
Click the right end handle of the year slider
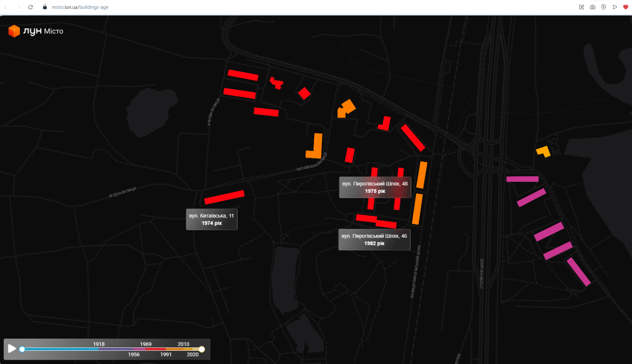click(202, 349)
